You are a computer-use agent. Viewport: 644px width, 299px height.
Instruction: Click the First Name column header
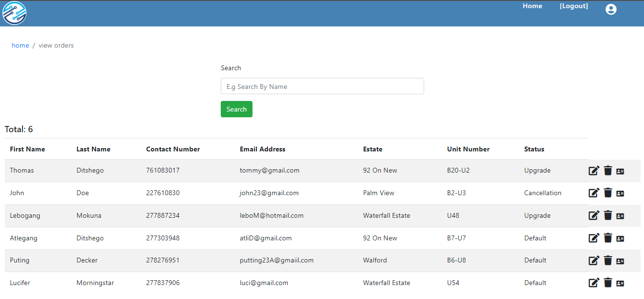(x=27, y=149)
